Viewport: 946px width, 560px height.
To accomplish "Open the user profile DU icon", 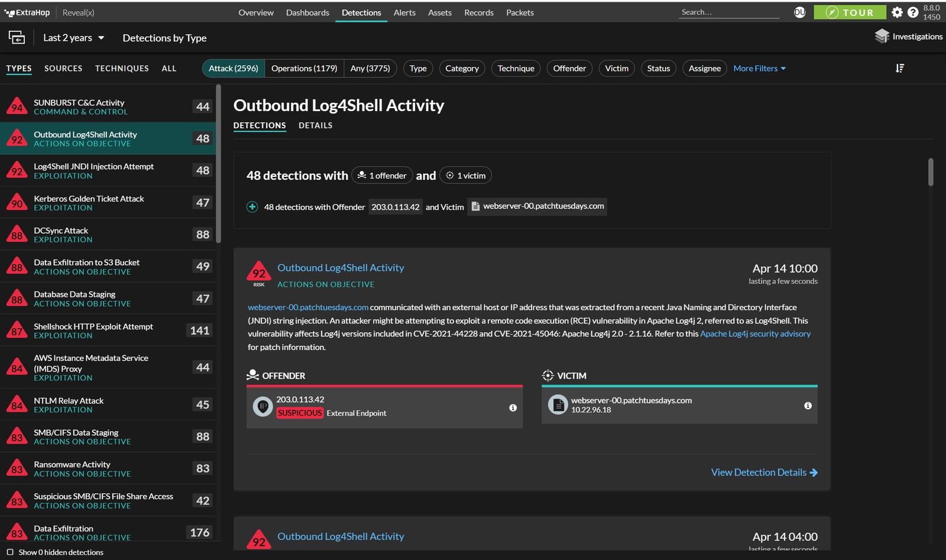I will (x=799, y=12).
